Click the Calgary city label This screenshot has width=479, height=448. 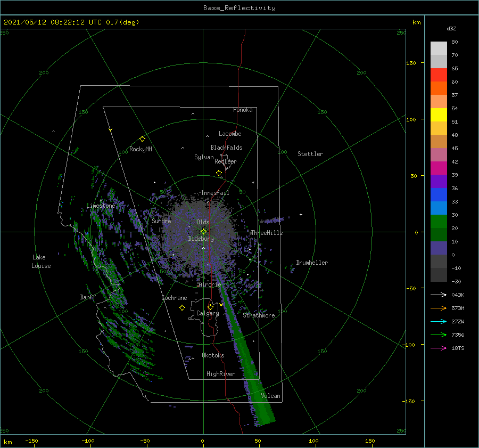click(208, 313)
